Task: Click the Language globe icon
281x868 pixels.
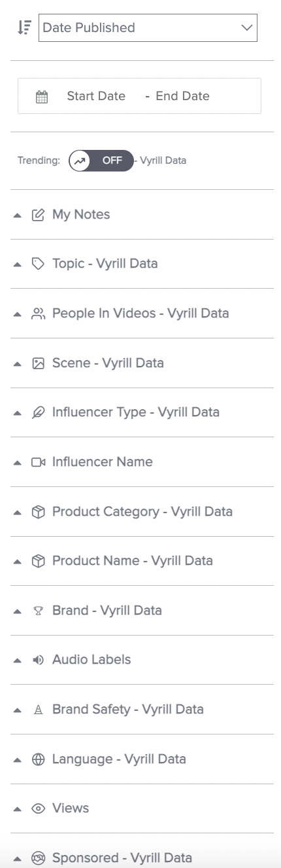Action: coord(38,759)
